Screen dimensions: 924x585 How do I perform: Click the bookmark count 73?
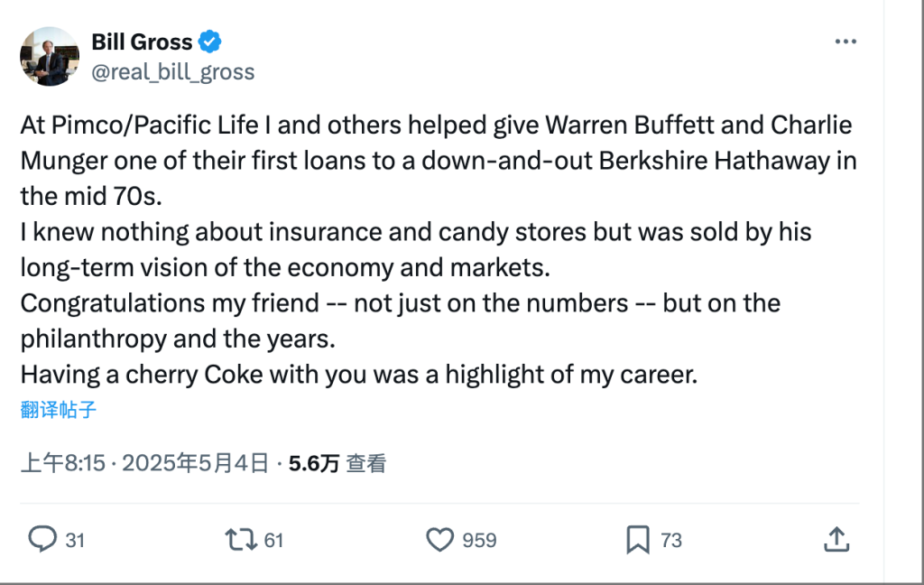[671, 539]
